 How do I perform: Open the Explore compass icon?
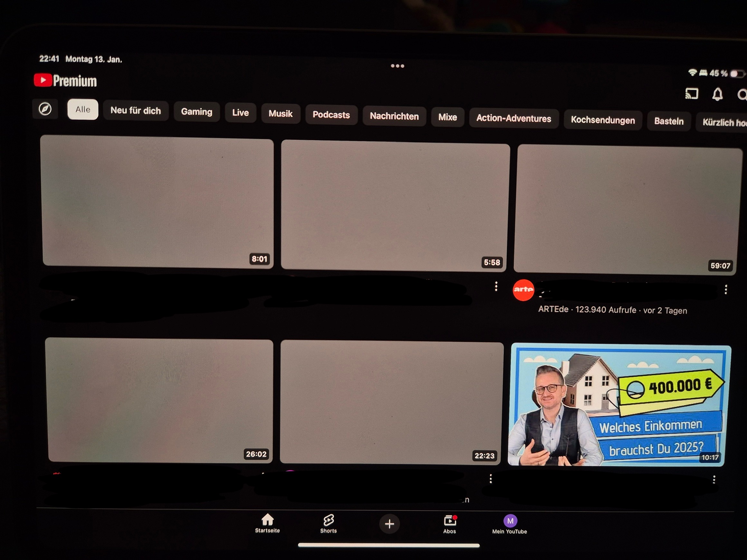pos(45,109)
